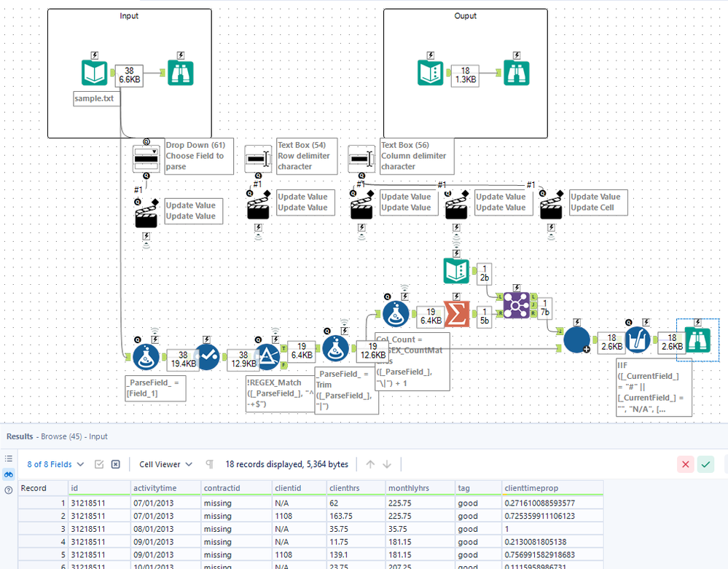Open the results metadata list view icon

[8, 458]
